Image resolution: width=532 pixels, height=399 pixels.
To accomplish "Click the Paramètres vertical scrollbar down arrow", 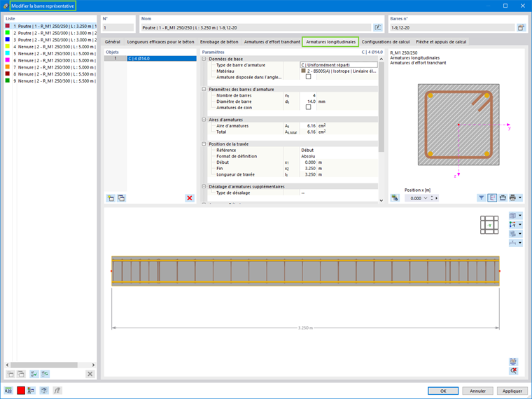I will (x=381, y=200).
